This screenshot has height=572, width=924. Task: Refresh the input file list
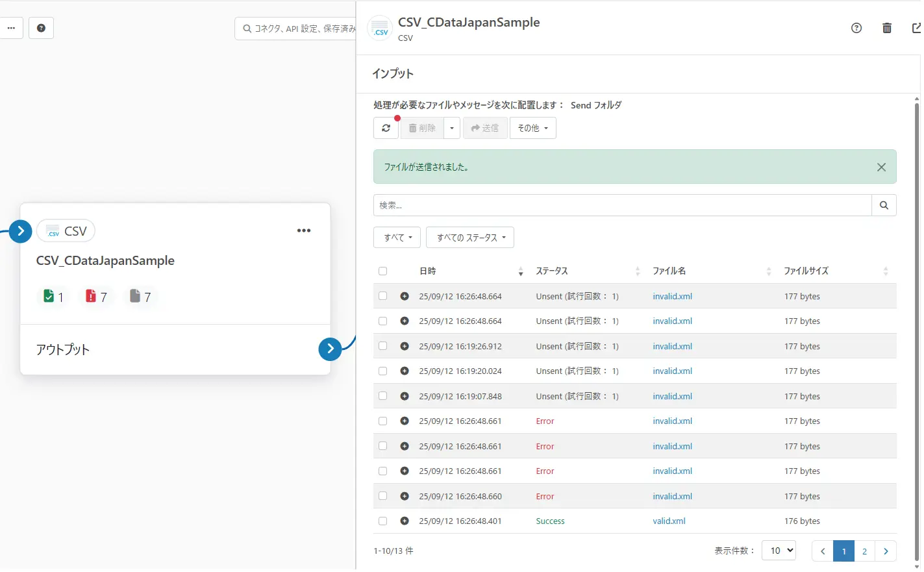(x=386, y=128)
